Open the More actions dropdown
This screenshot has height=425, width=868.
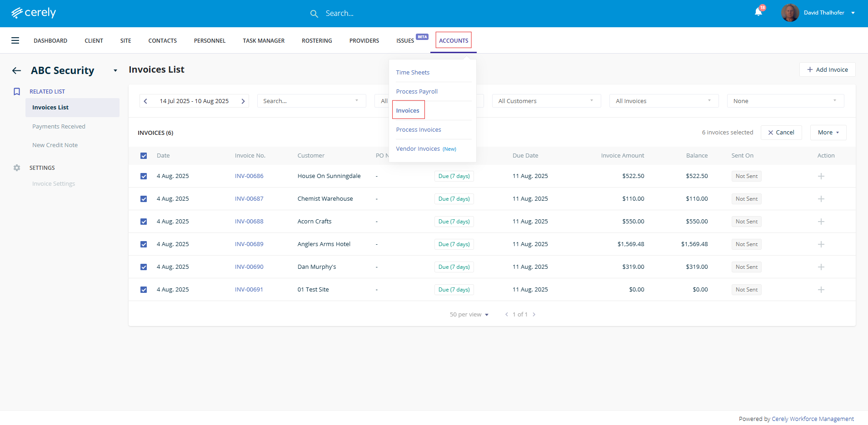tap(828, 133)
